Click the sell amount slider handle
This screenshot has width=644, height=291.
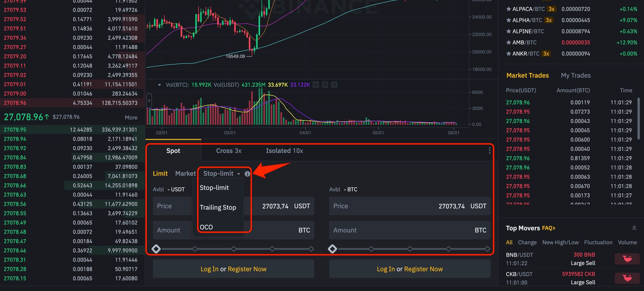[x=332, y=249]
